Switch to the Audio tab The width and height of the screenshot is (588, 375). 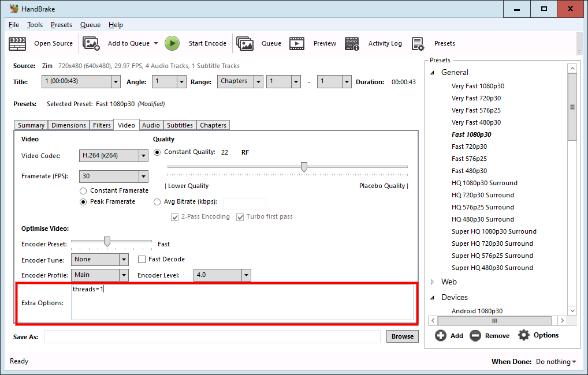(x=151, y=125)
